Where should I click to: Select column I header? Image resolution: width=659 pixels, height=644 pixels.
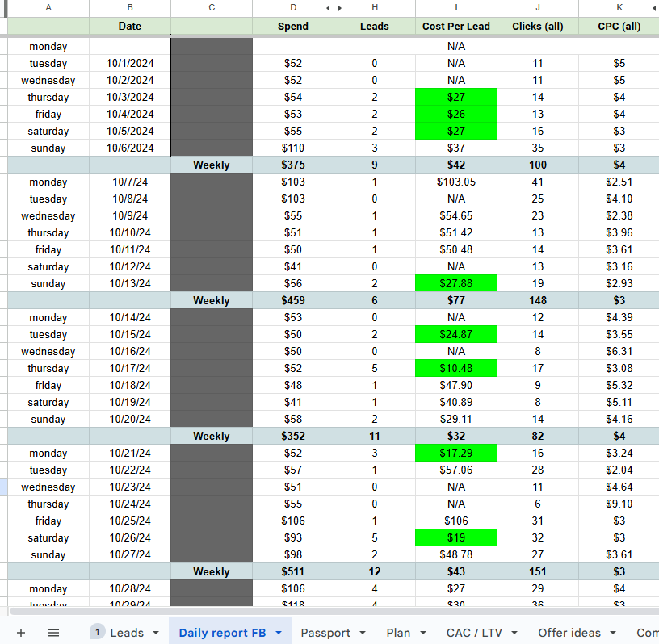click(456, 8)
